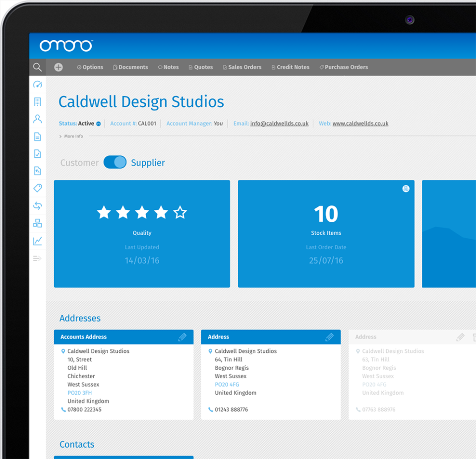The height and width of the screenshot is (459, 476).
Task: Click the Purchase Orders menu item
Action: (x=343, y=67)
